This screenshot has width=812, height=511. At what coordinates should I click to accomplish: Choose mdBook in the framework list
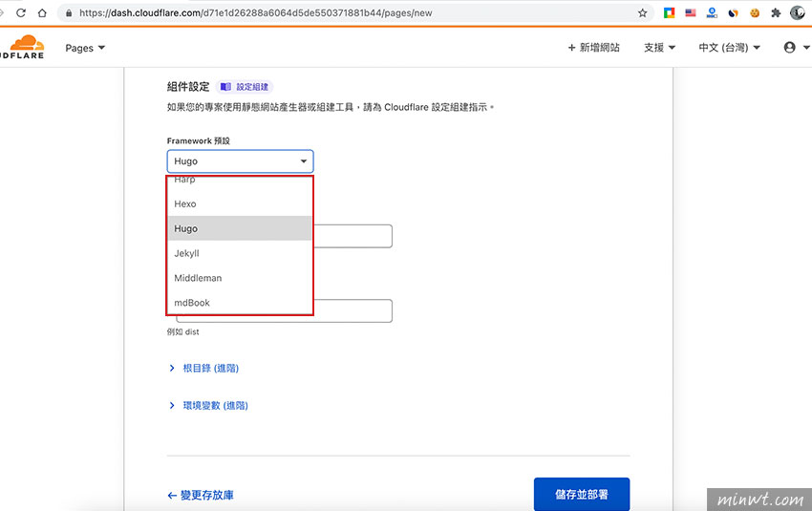(241, 303)
